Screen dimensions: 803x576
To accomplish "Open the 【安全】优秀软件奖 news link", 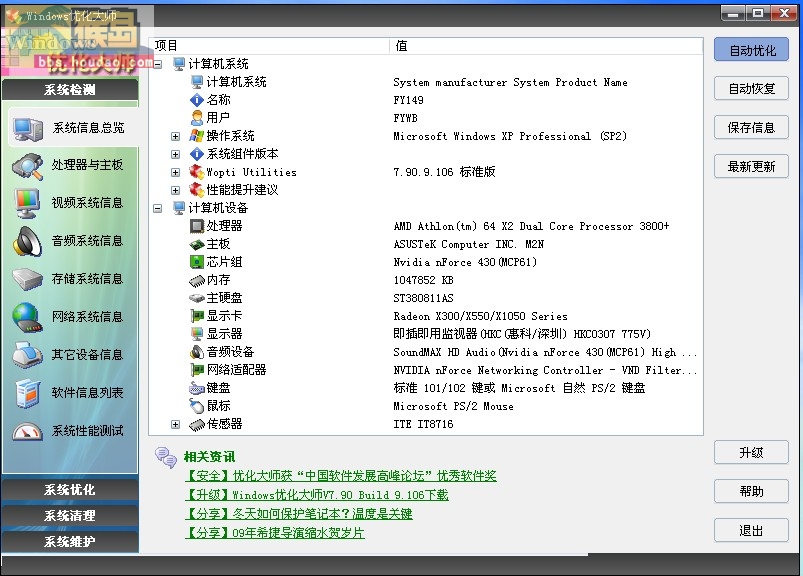I will coord(341,476).
